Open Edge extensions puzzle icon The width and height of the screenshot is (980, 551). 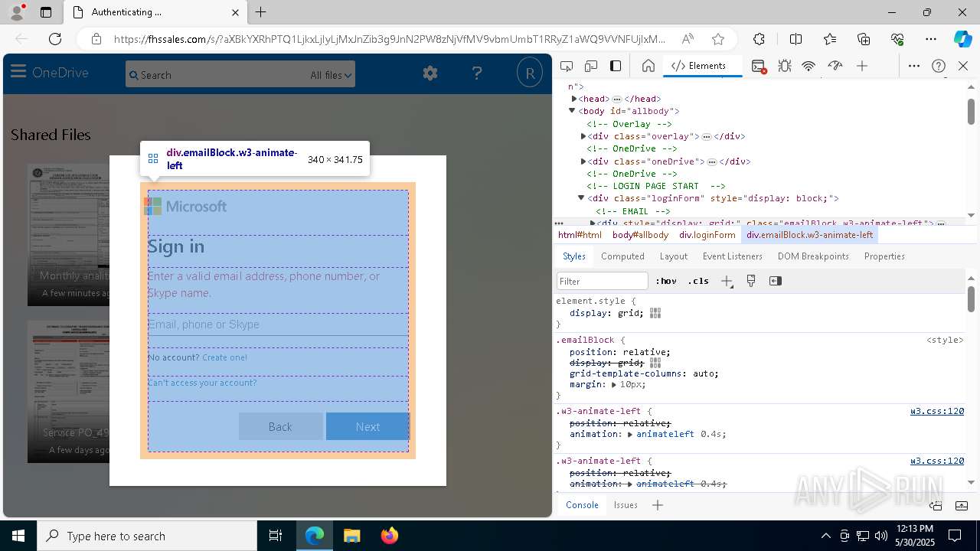coord(759,39)
